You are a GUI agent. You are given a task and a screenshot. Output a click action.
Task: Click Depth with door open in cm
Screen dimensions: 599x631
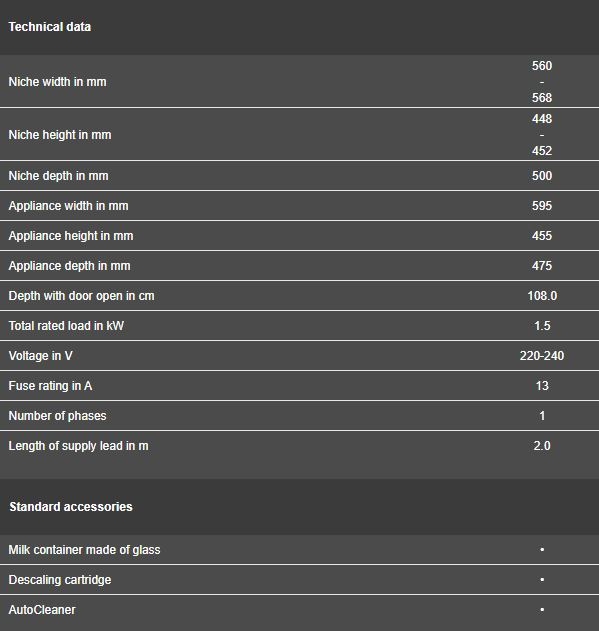pos(82,296)
